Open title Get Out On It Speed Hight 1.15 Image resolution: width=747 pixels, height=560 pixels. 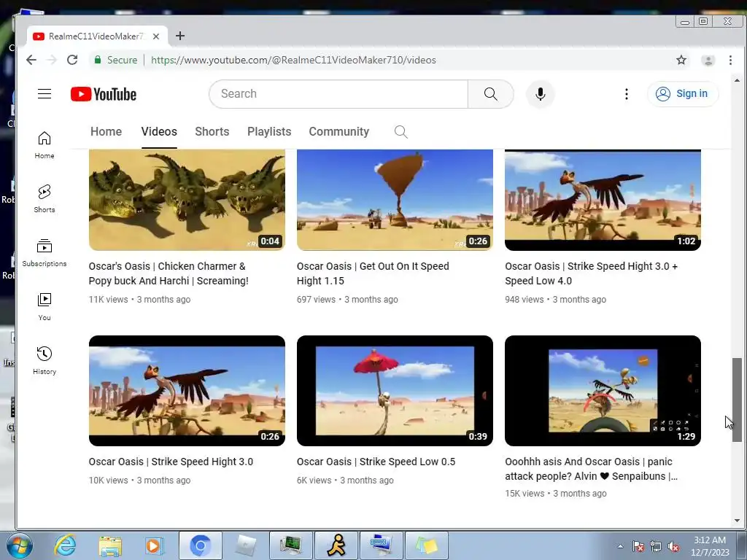coord(373,274)
